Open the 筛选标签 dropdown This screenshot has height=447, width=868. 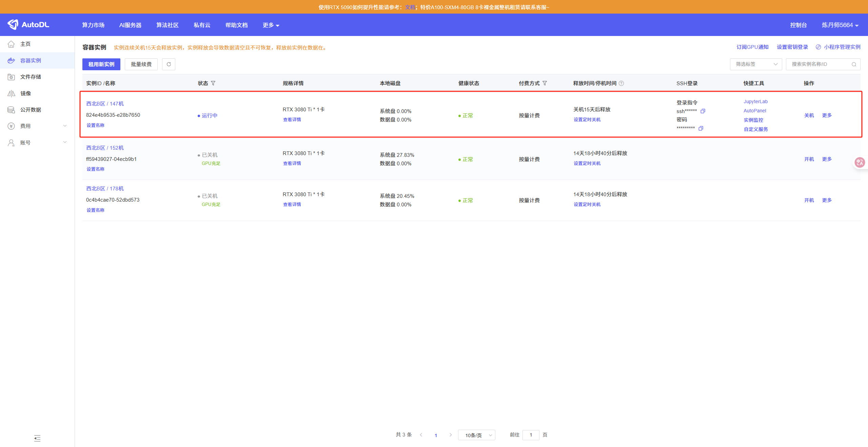[x=756, y=64]
